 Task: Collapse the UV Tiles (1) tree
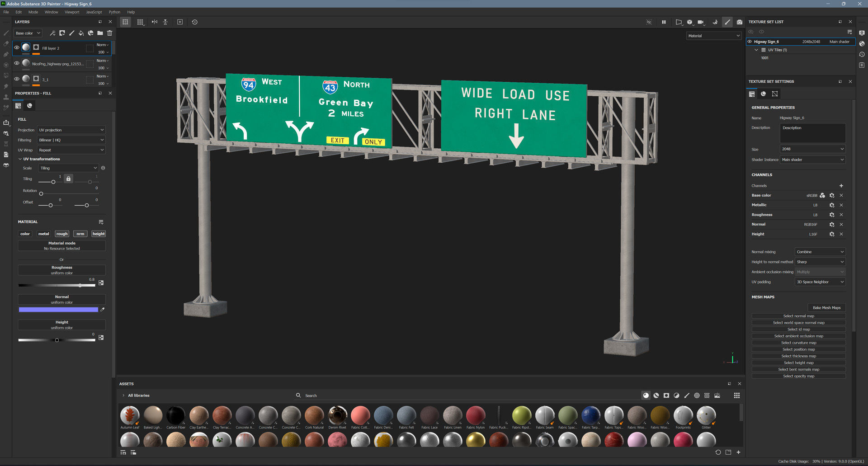click(x=756, y=50)
